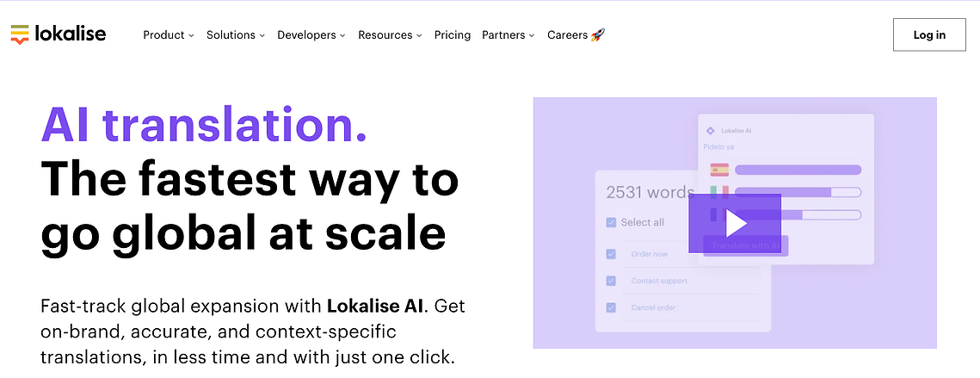The width and height of the screenshot is (980, 378).
Task: Click the rocket icon beside Careers
Action: pyautogui.click(x=598, y=35)
